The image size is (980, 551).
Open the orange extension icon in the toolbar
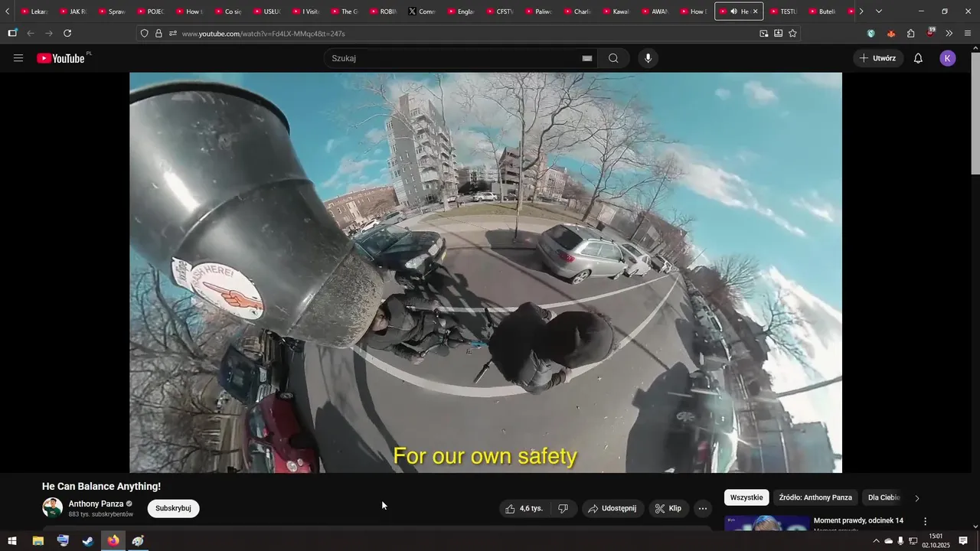[891, 34]
